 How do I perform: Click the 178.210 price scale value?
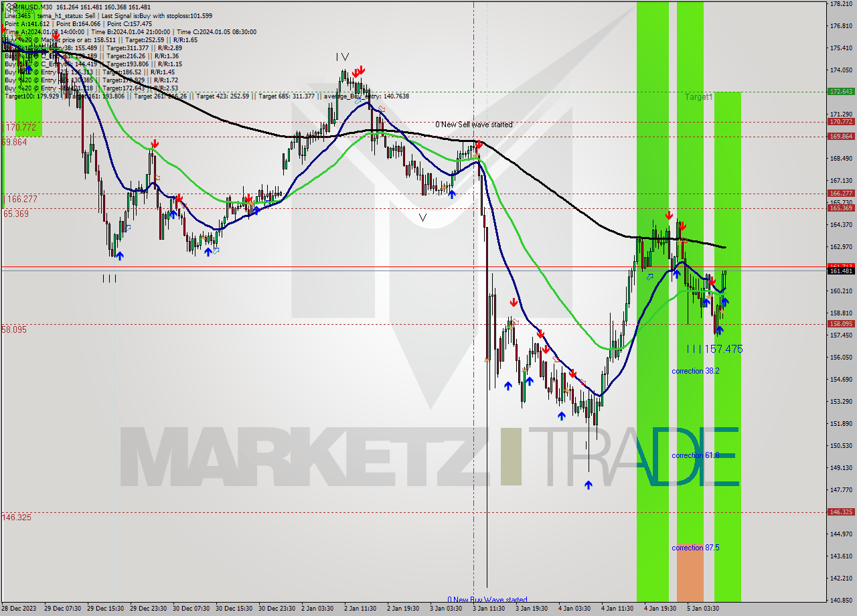[x=841, y=4]
